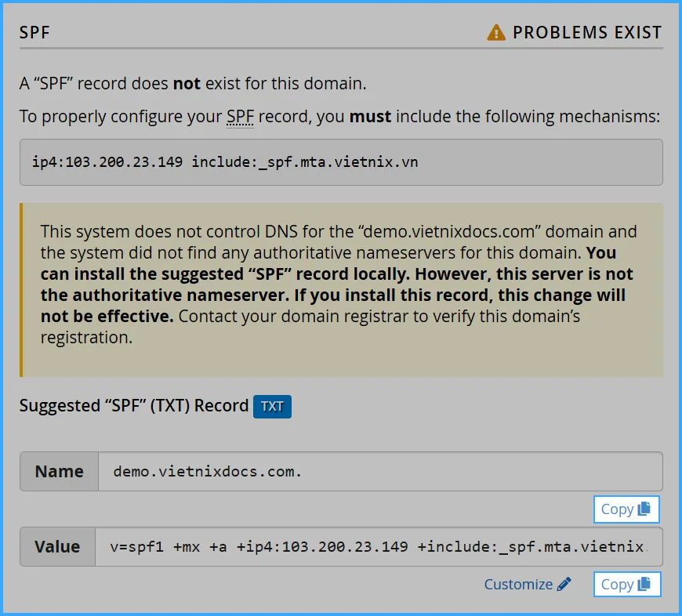This screenshot has width=682, height=616.
Task: Click the required mechanisms code box with ip4:103.200.23.149
Action: coord(341,162)
